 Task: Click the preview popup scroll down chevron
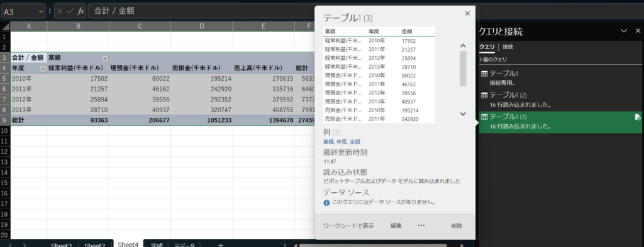[x=463, y=114]
